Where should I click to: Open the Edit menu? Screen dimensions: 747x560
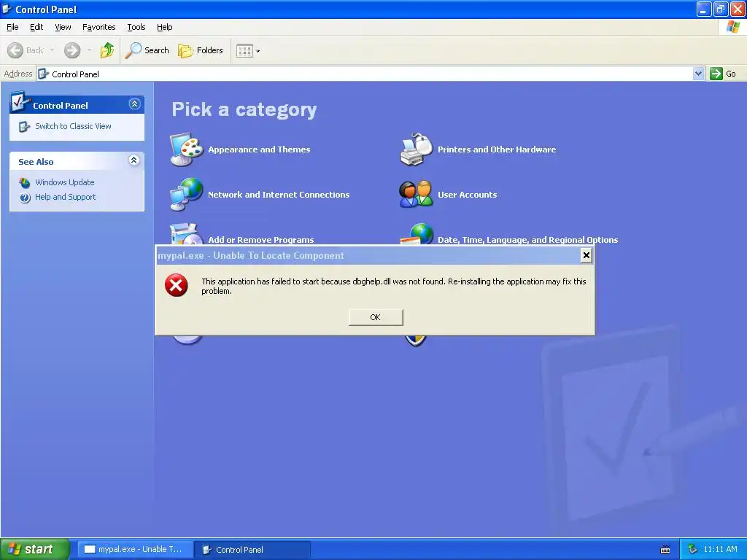36,27
